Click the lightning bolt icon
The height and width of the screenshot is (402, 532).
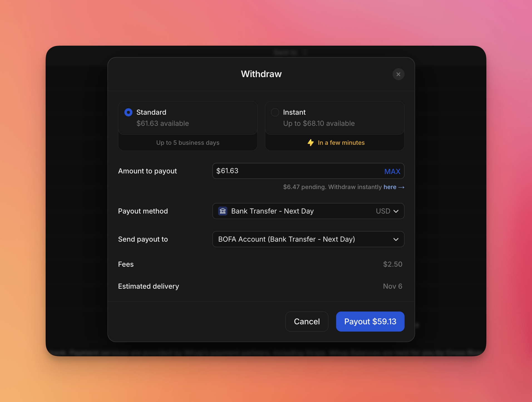[x=311, y=143]
